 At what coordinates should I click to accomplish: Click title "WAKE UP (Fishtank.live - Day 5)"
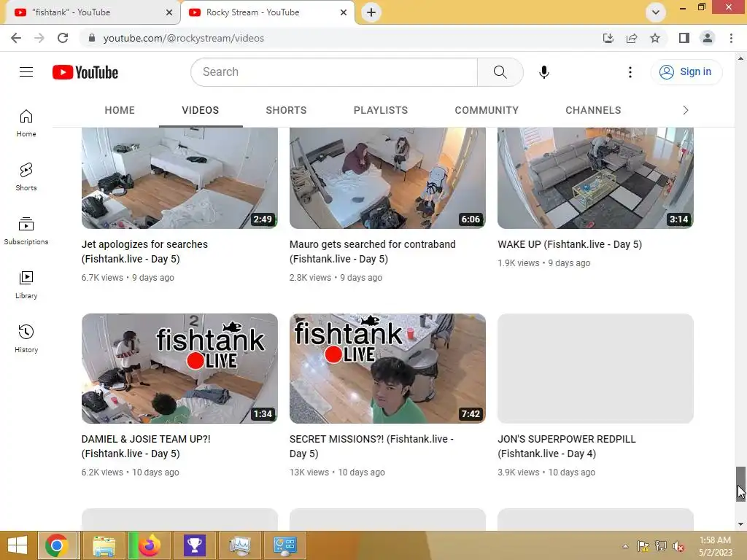point(570,244)
